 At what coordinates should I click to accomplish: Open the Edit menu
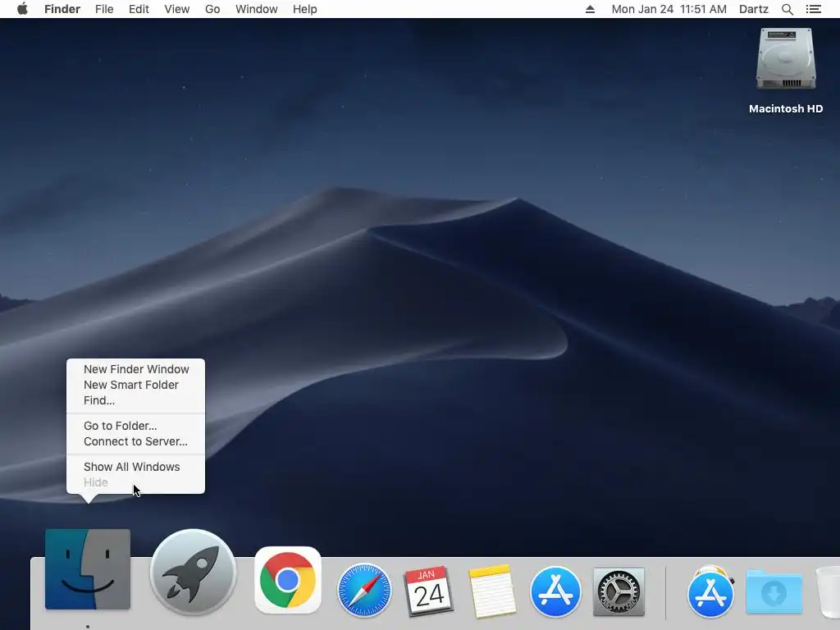[139, 9]
